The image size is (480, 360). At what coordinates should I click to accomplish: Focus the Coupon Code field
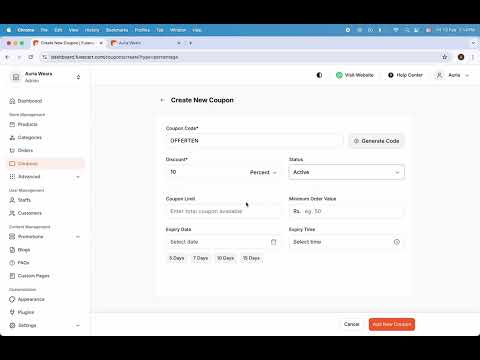point(254,141)
